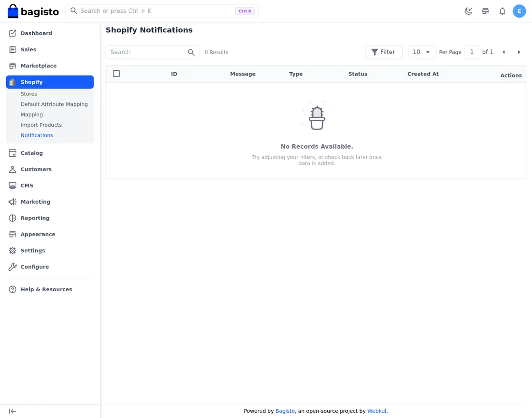Open the 10 per page dropdown

tap(422, 52)
